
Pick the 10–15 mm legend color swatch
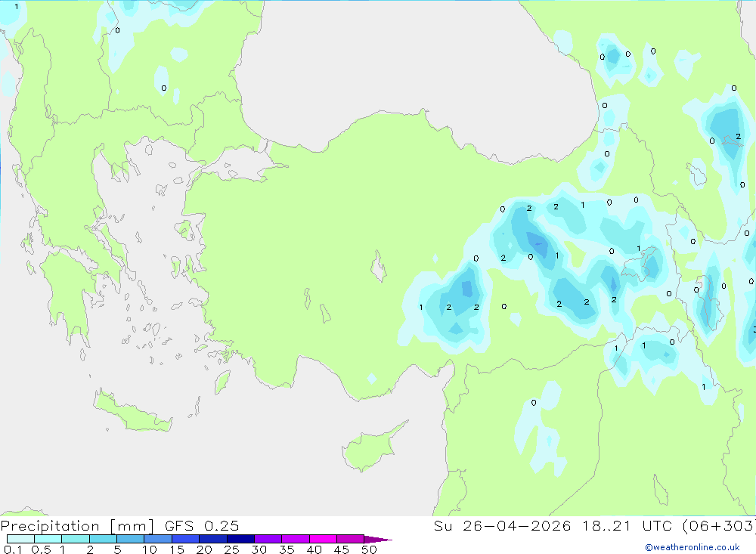pos(158,539)
